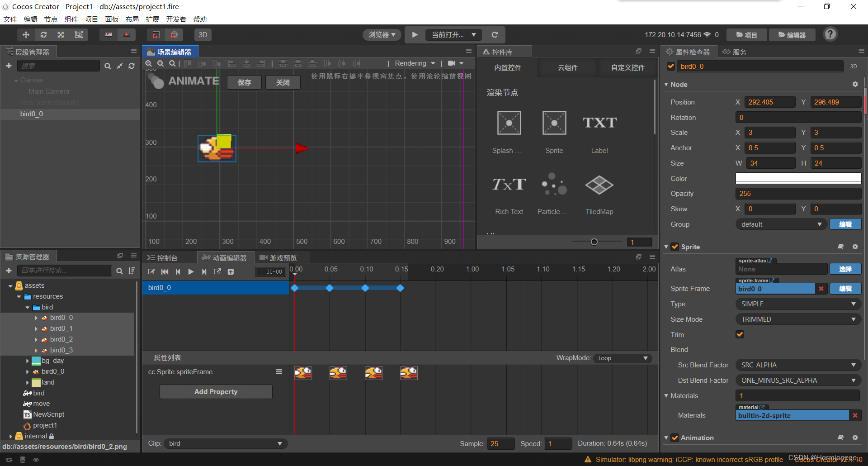
Task: Play the animation in timeline
Action: tap(191, 272)
